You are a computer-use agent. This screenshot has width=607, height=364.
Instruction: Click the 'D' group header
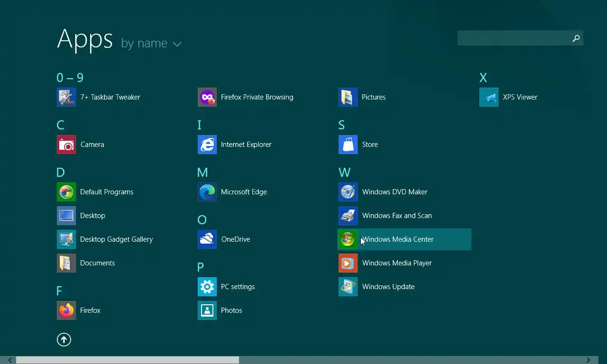(60, 173)
